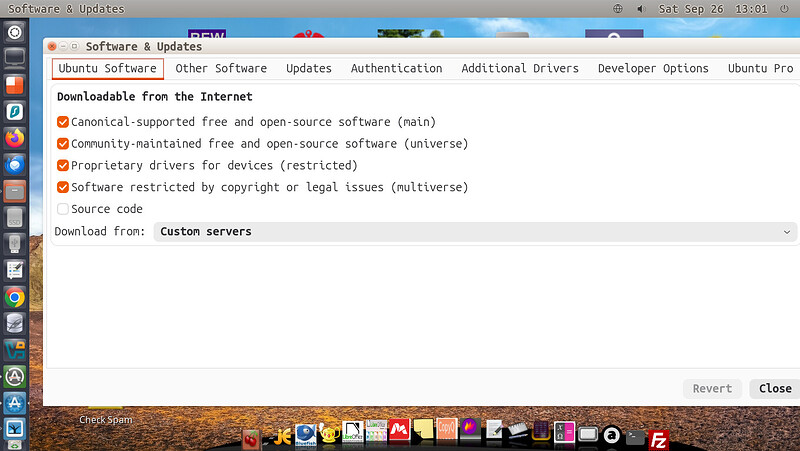Viewport: 800px width, 451px height.
Task: Open the terminal icon in bottom dock
Action: point(635,437)
